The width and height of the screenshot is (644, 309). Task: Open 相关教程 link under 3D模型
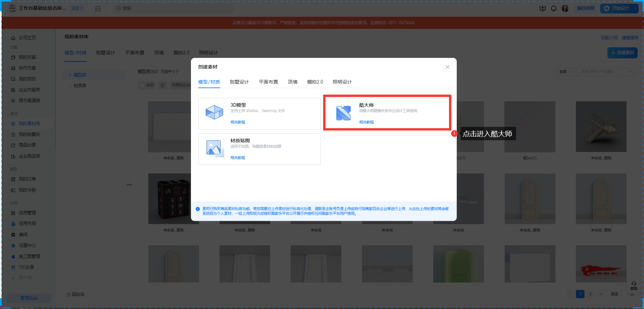(x=238, y=122)
